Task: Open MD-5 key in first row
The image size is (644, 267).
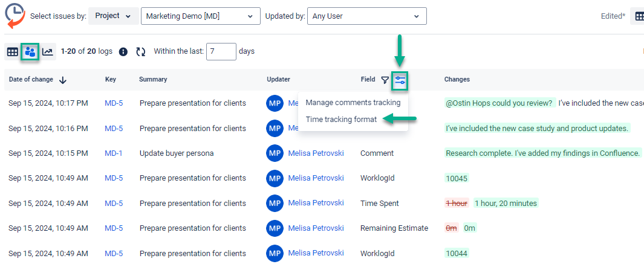Action: tap(114, 103)
